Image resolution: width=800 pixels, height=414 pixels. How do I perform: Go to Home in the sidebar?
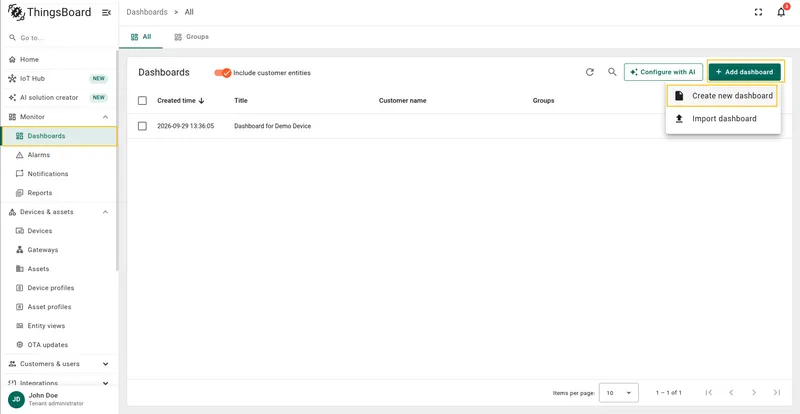[59, 59]
